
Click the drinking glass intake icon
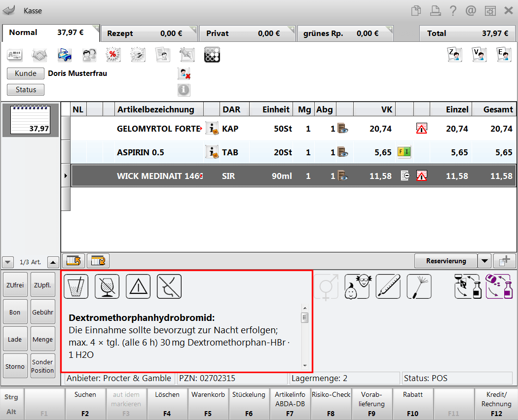(x=76, y=286)
